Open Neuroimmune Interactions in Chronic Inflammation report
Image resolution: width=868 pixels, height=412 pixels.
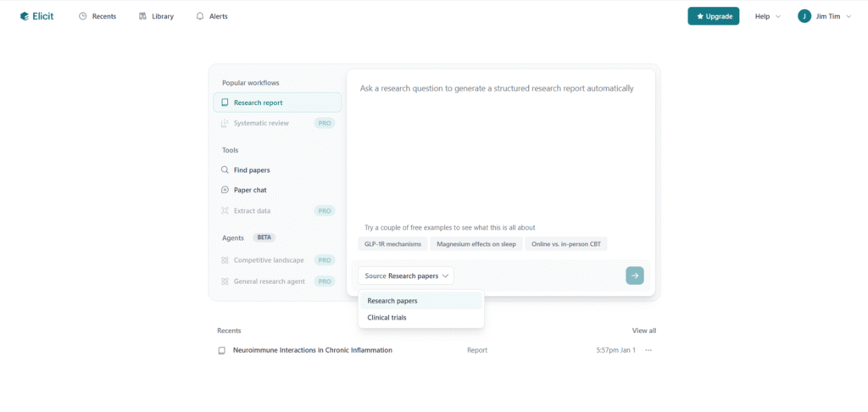click(312, 350)
